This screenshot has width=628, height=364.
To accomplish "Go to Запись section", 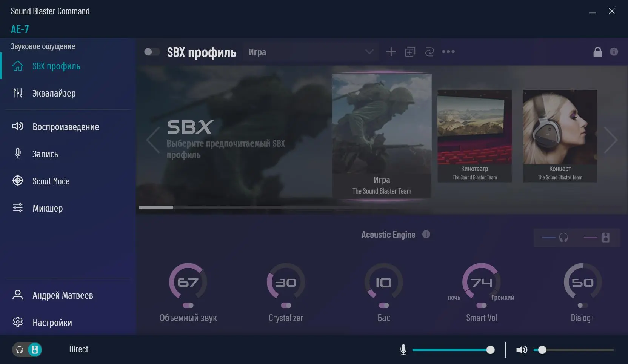I will [x=68, y=154].
